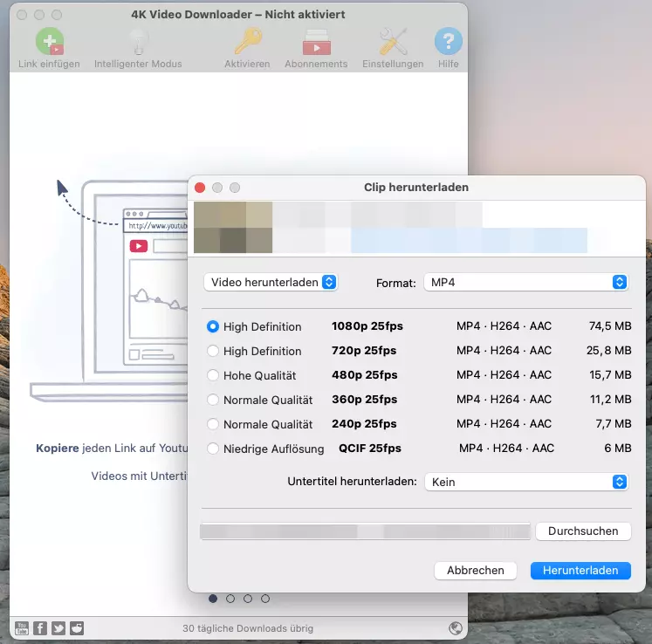Select the 720p 25fps High Definition option
652x644 pixels.
point(213,351)
